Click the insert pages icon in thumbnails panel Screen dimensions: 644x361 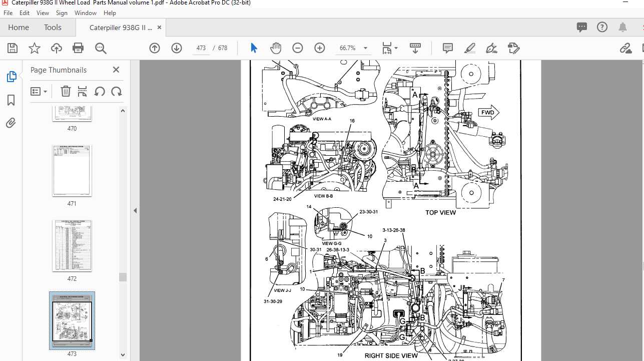(83, 91)
